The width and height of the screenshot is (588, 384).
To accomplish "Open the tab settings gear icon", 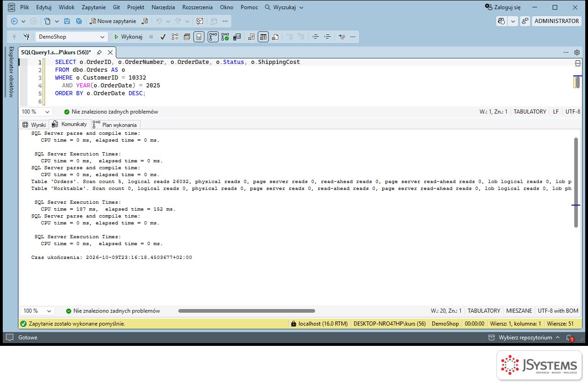I will pos(577,52).
